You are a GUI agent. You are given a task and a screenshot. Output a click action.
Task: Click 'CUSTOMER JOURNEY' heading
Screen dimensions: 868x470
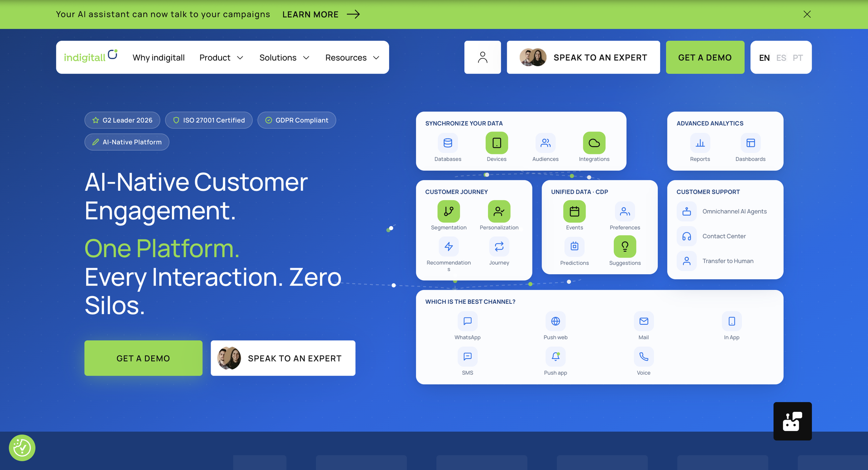(x=456, y=192)
